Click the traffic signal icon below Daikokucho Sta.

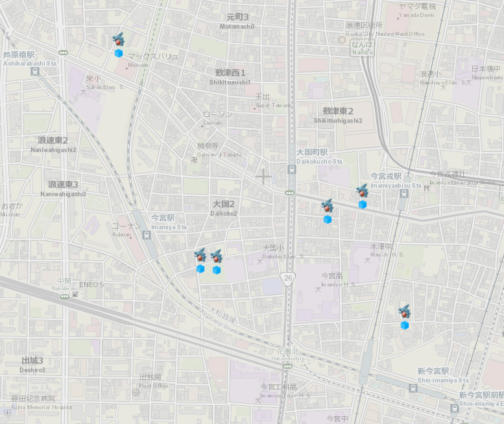click(289, 193)
